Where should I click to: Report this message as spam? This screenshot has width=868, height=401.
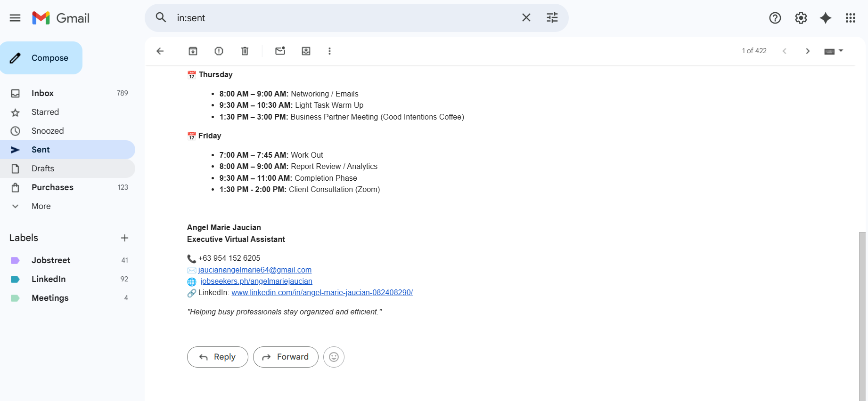pyautogui.click(x=219, y=51)
